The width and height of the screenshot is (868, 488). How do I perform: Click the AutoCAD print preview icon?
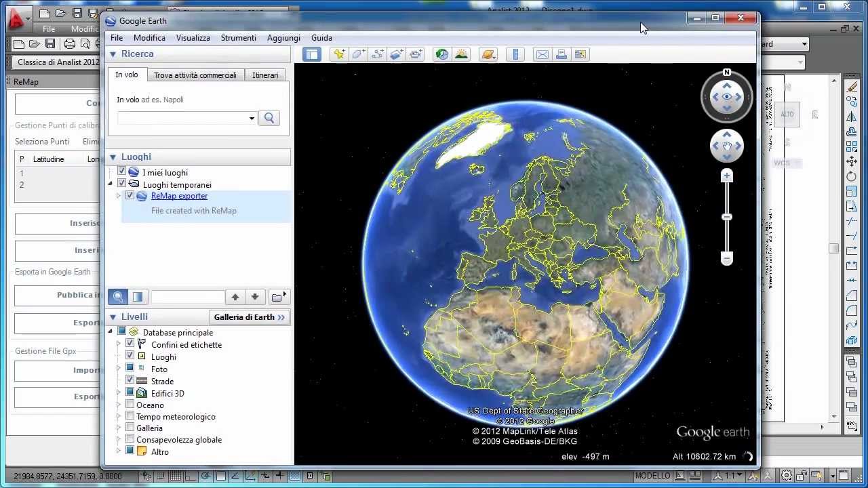[x=85, y=44]
